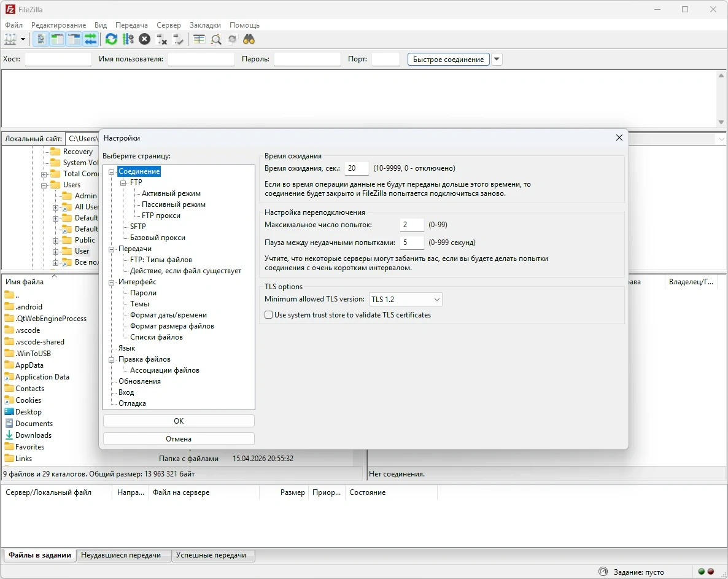Click the queue status icon beside Задание
This screenshot has width=728, height=579.
click(603, 572)
